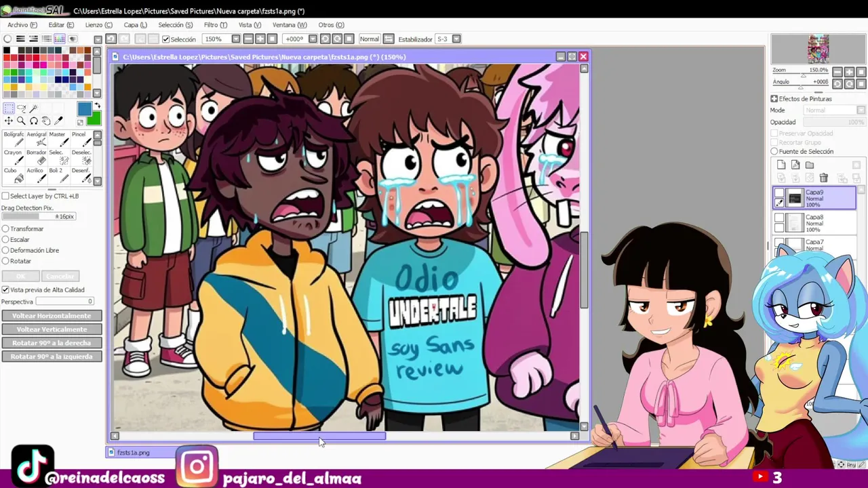Select the Capa8 layer
The image size is (868, 488).
click(x=814, y=223)
